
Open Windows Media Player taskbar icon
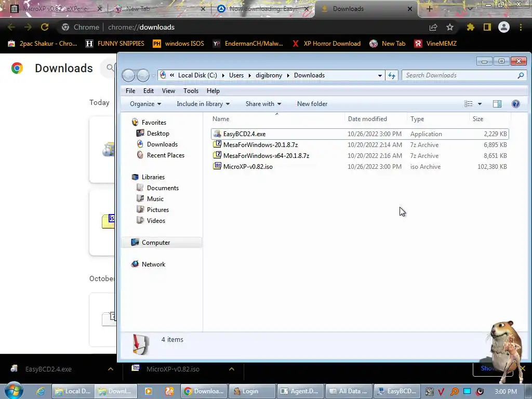148,391
